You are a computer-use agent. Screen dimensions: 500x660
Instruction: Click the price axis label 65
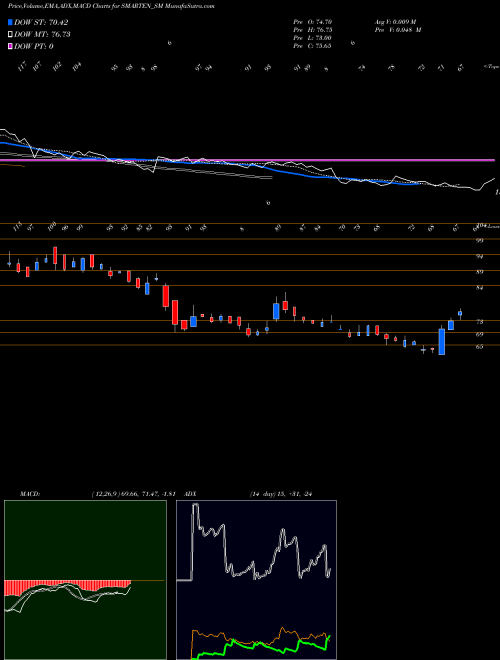(x=482, y=347)
